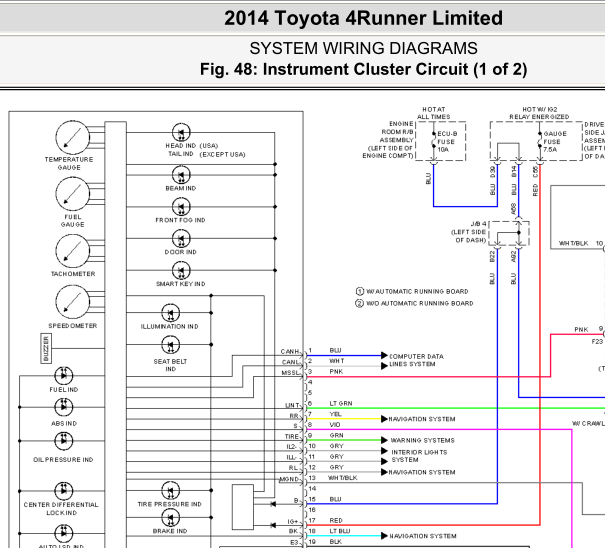Click arrow pointing to Warning Systems
This screenshot has height=548, width=605.
tap(384, 440)
